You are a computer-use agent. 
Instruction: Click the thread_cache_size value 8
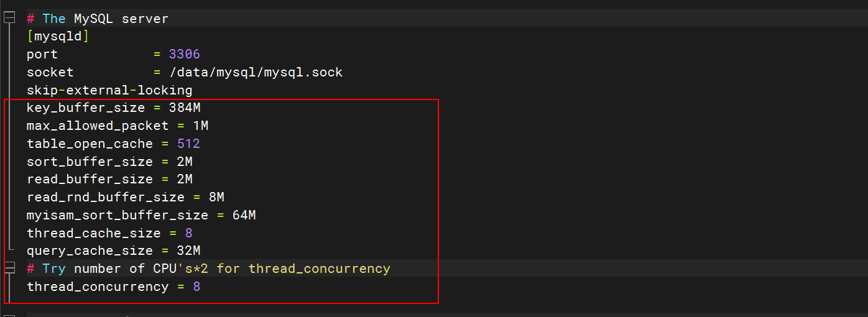pos(188,233)
